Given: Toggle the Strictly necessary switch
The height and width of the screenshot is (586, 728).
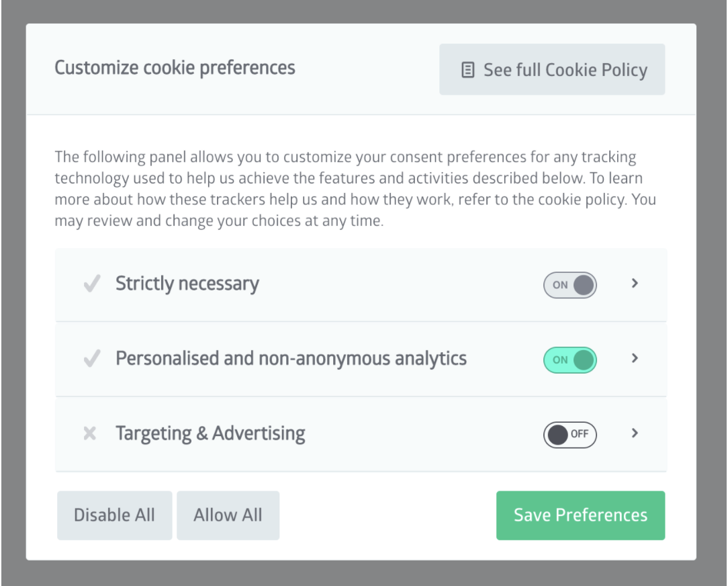Looking at the screenshot, I should coord(570,285).
